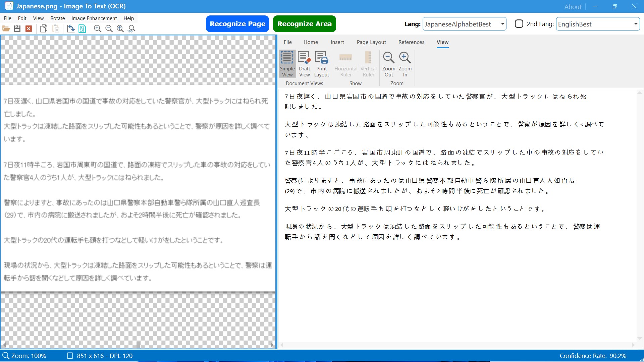The image size is (644, 362).
Task: Save using the floppy disk icon
Action: (x=17, y=28)
